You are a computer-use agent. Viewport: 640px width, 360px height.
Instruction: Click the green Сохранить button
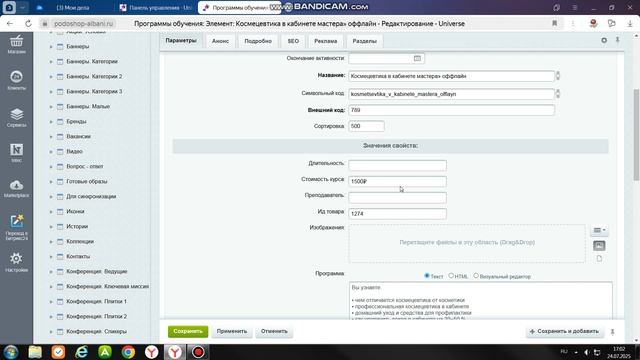point(188,331)
